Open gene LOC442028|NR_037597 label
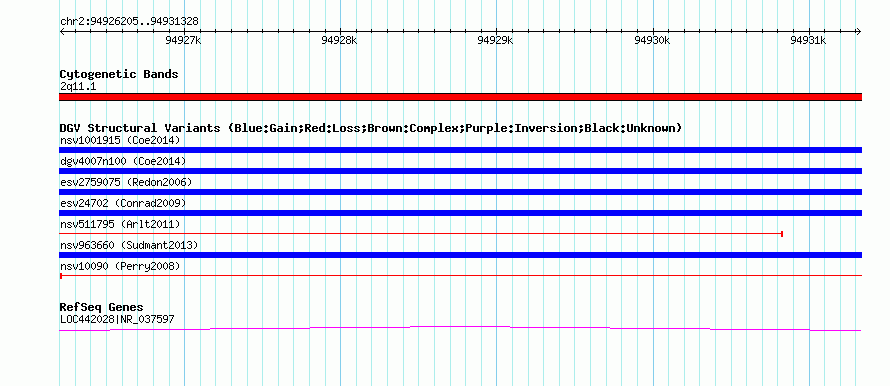The image size is (890, 386). (117, 320)
